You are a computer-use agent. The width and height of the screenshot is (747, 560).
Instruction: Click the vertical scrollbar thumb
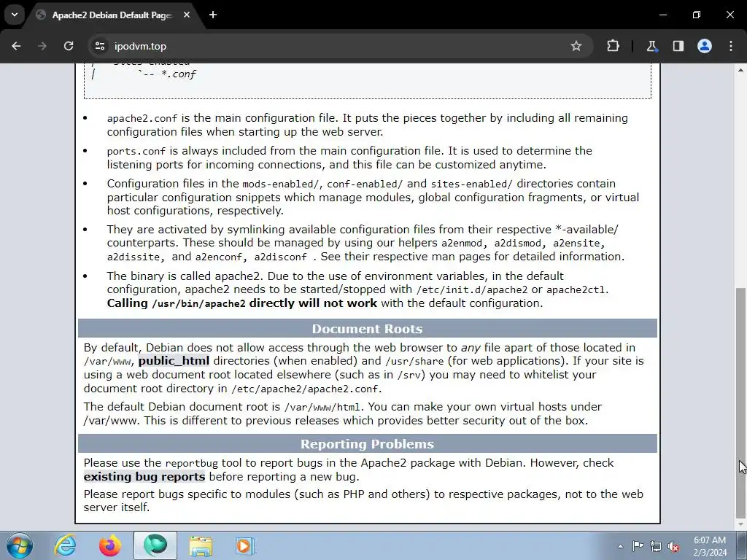tap(740, 402)
